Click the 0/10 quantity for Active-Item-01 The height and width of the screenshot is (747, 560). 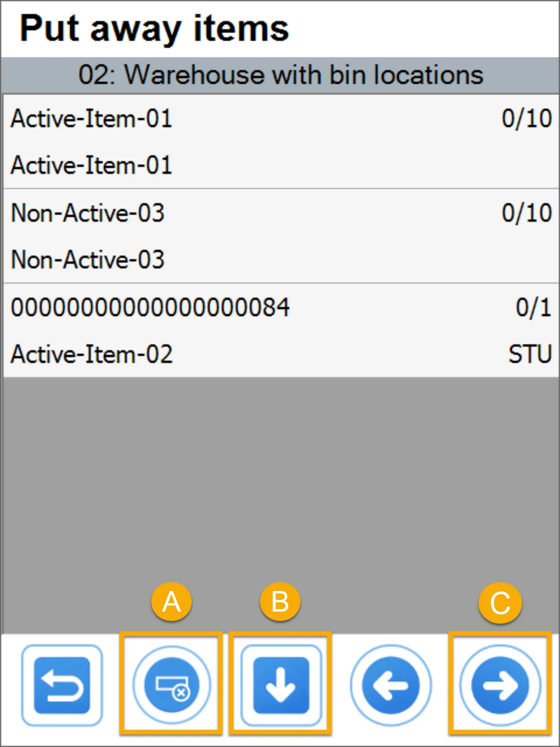point(526,119)
